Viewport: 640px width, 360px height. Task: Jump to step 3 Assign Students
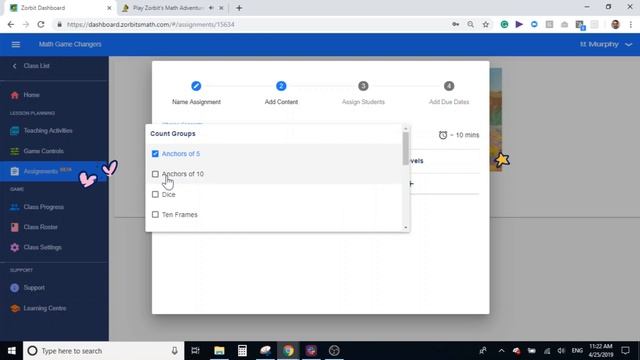[363, 86]
